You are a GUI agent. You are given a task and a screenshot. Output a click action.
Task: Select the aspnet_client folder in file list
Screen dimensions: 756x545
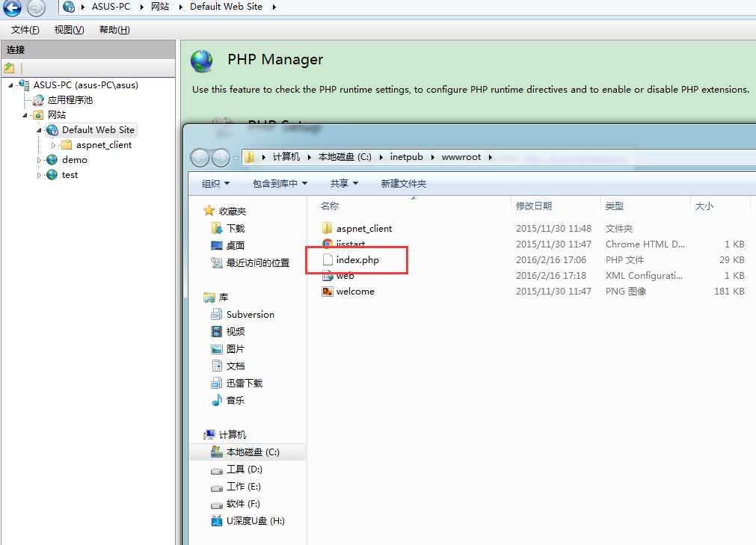[x=364, y=229]
